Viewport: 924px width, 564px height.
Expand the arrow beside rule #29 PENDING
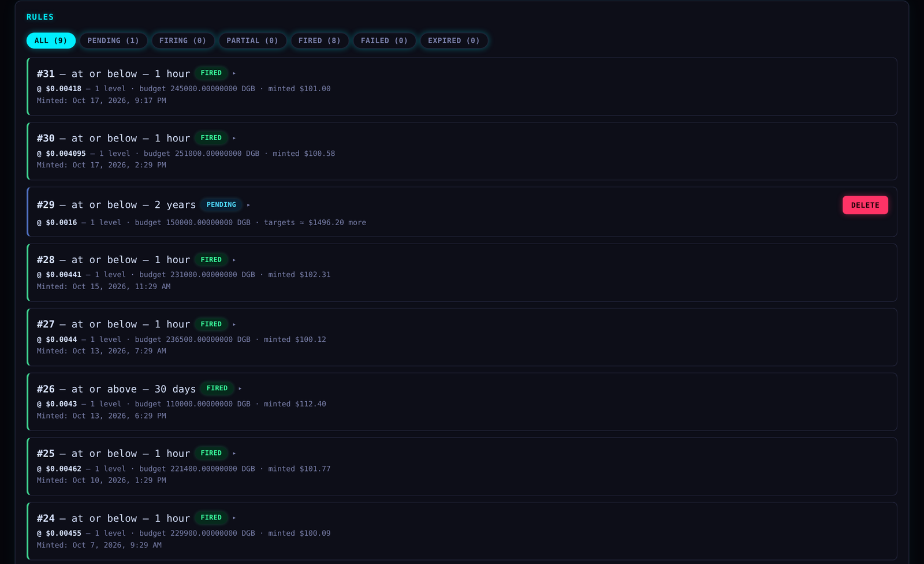(248, 205)
